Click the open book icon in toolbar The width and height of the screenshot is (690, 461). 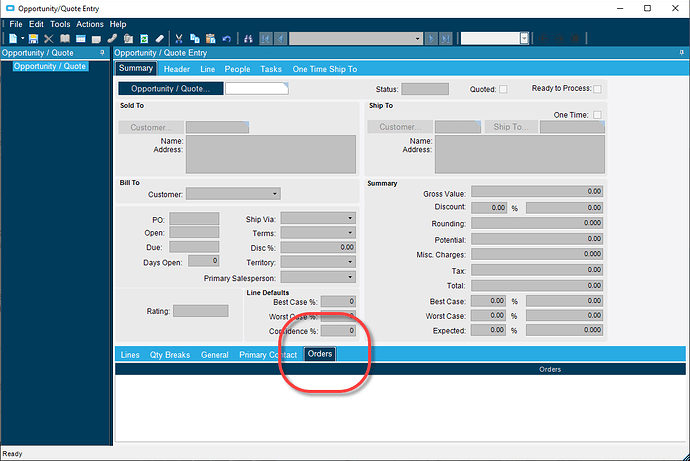65,39
